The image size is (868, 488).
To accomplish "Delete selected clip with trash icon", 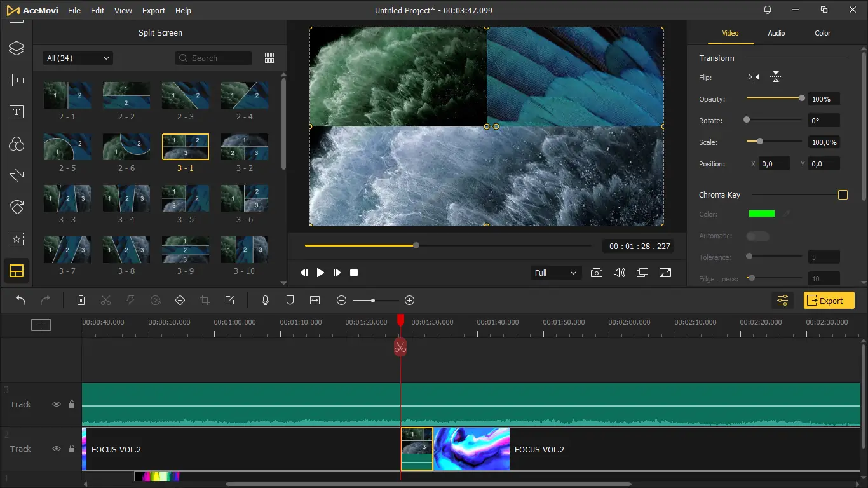I will coord(81,301).
